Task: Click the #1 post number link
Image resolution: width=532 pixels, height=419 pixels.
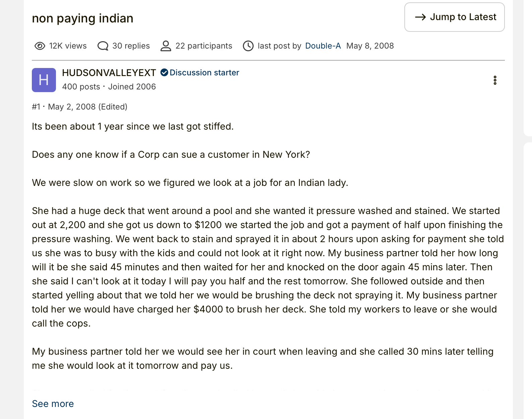Action: (x=36, y=107)
